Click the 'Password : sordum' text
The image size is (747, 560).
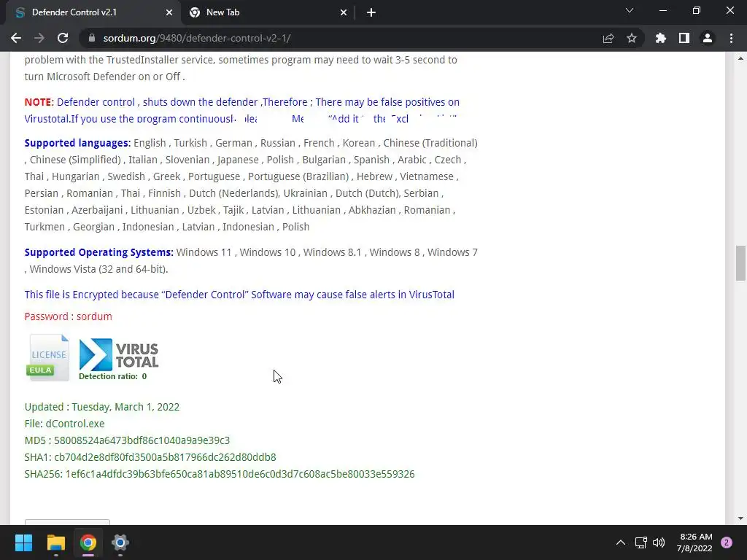tap(68, 316)
